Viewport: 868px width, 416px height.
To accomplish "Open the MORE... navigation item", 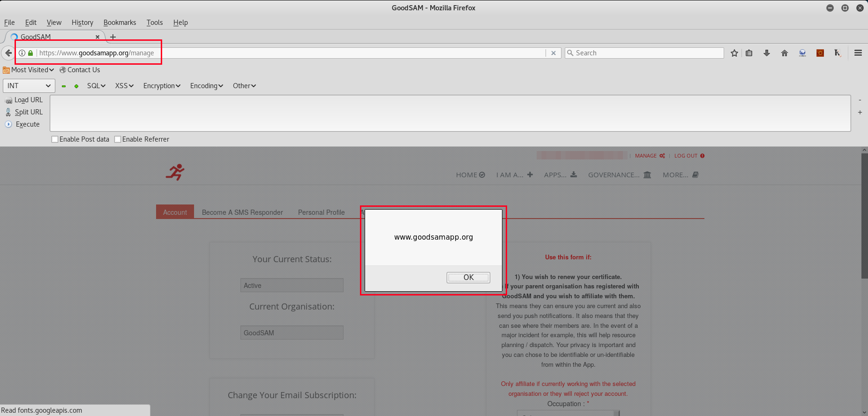I will tap(681, 175).
